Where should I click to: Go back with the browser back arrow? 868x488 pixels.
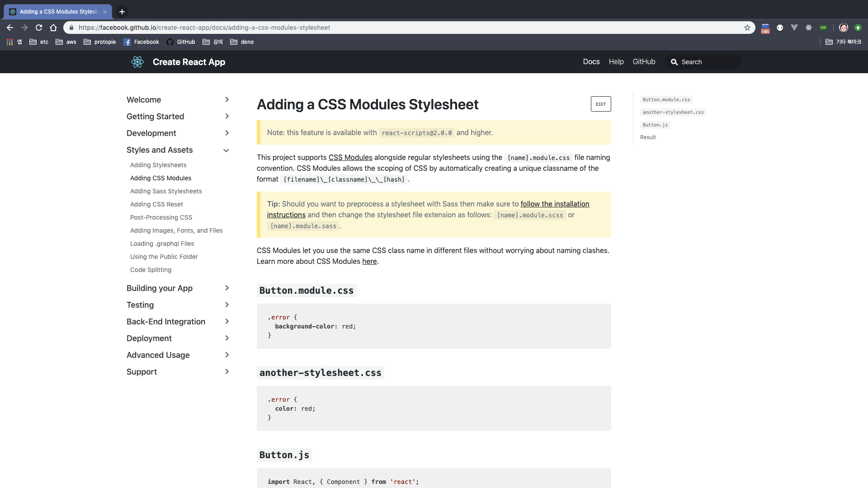[x=10, y=28]
